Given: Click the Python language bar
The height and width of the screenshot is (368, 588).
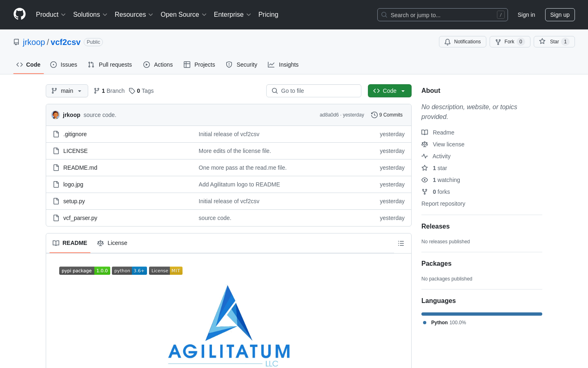Looking at the screenshot, I should click(x=482, y=314).
